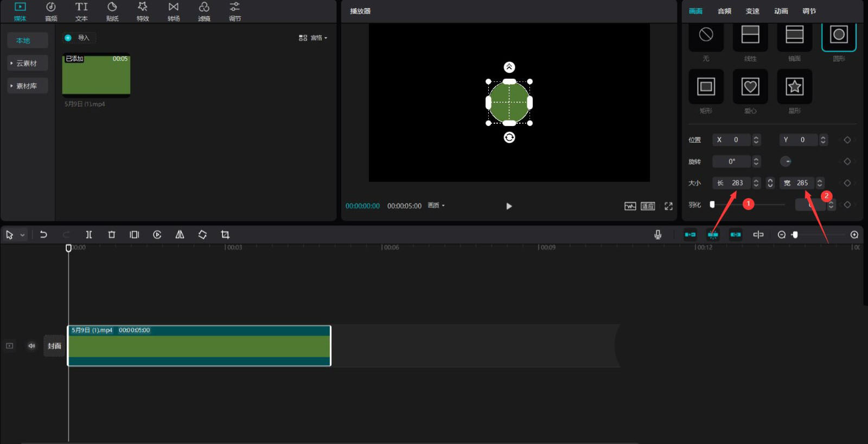The image size is (868, 444).
Task: Toggle the size aspect ratio lock
Action: click(x=770, y=183)
